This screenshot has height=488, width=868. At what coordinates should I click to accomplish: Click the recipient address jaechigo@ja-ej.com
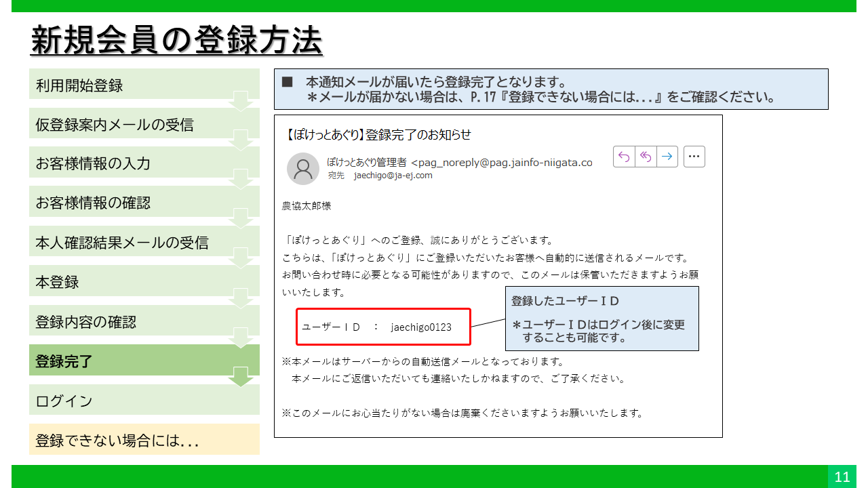pos(393,176)
